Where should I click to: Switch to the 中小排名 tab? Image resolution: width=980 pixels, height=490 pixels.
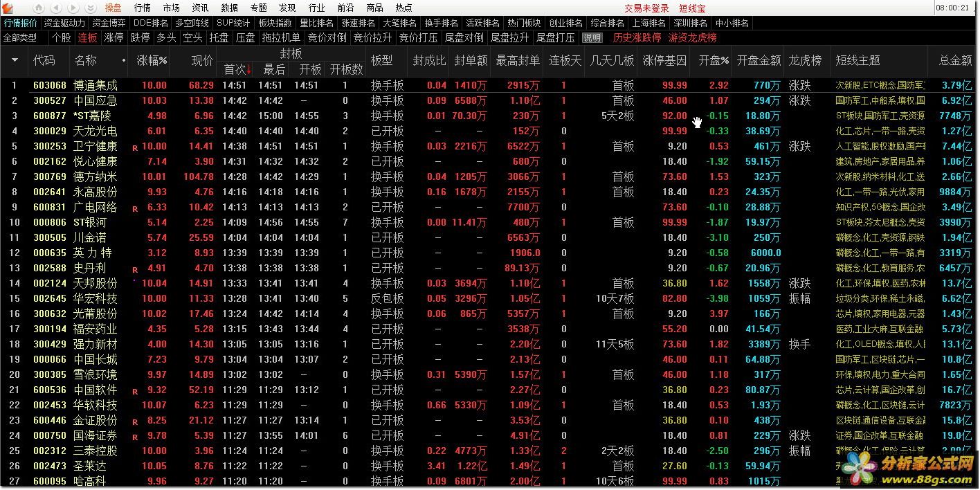pyautogui.click(x=732, y=23)
